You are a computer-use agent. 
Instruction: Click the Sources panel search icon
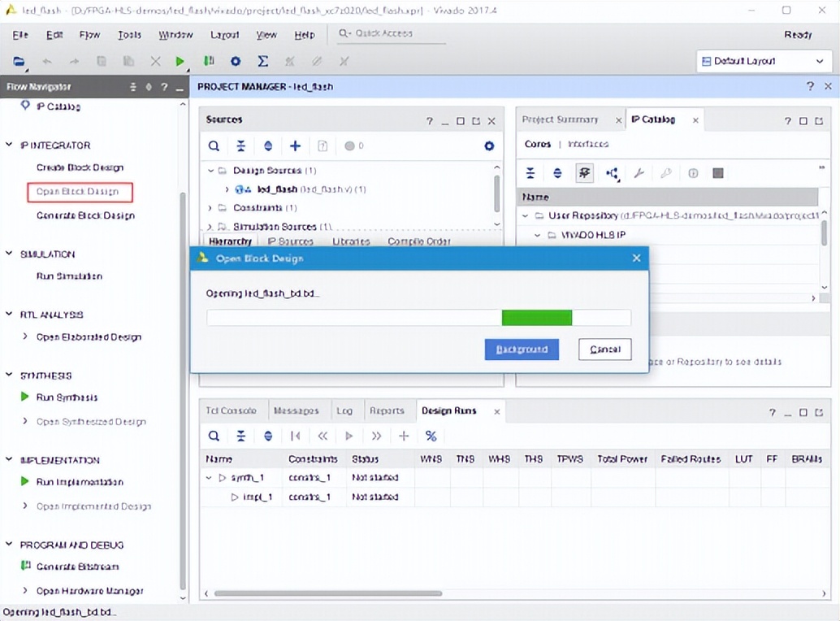tap(214, 145)
